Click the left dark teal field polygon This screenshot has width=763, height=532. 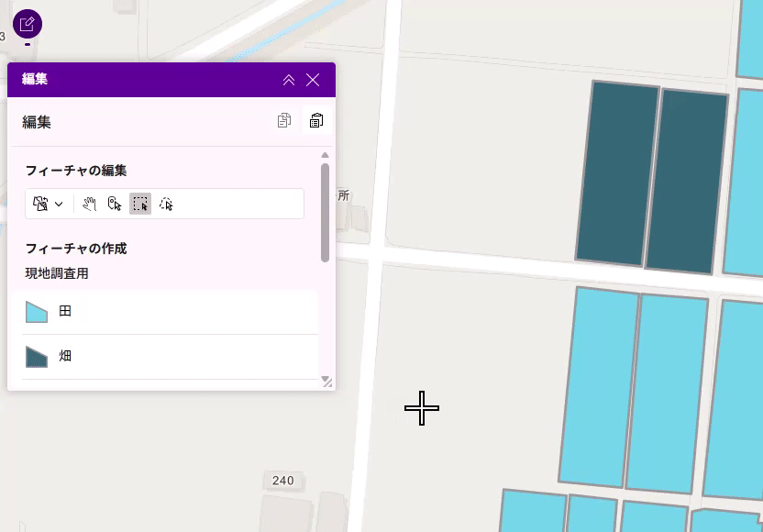tap(616, 174)
